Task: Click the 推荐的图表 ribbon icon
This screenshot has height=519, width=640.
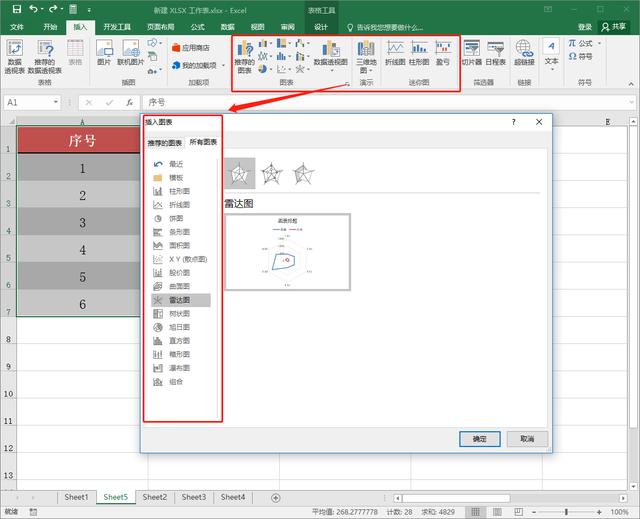Action: [244, 56]
